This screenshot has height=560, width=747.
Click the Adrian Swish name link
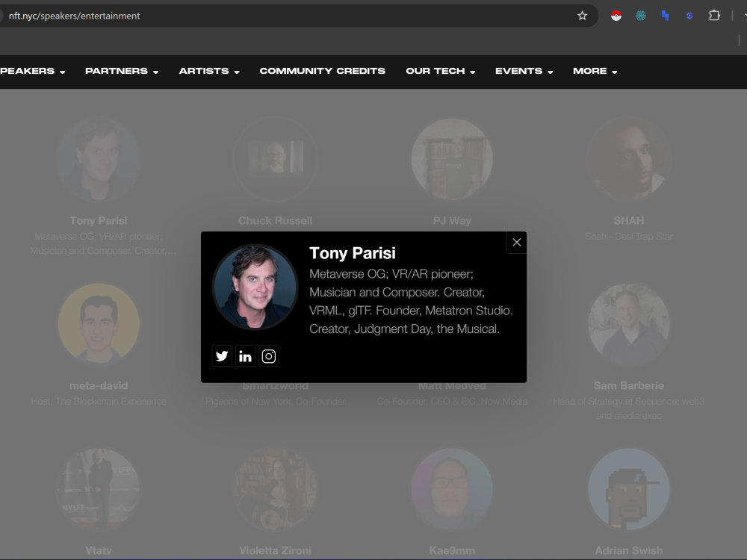(629, 550)
